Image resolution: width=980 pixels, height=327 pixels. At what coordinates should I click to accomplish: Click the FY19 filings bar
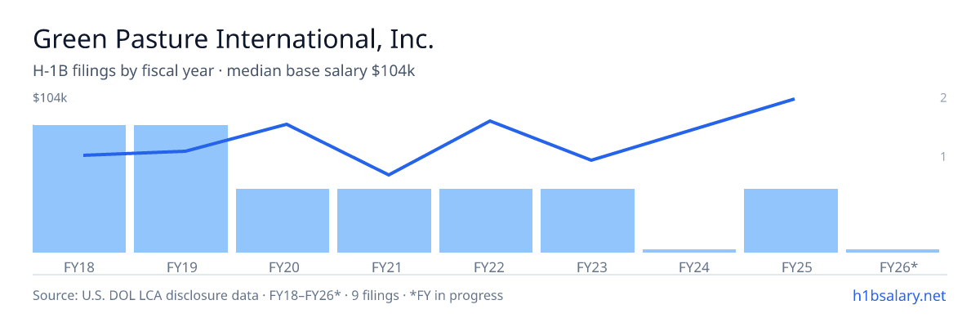pyautogui.click(x=180, y=189)
